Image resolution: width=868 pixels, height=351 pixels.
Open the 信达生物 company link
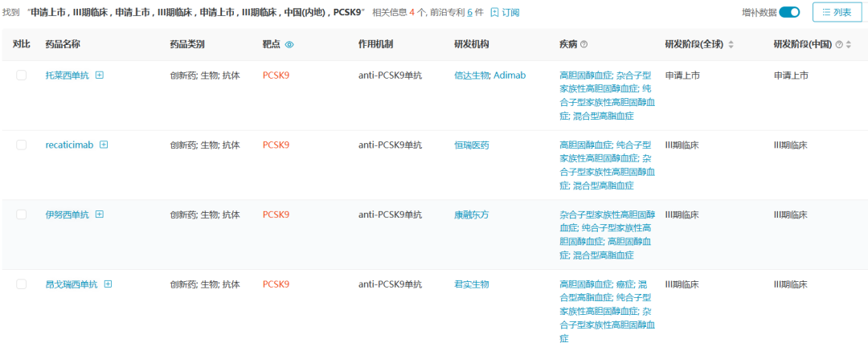(472, 76)
